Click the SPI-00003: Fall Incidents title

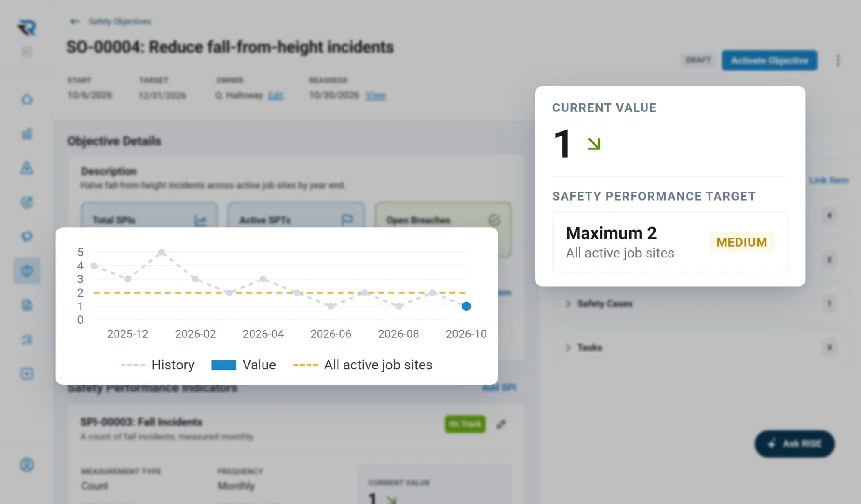[141, 422]
